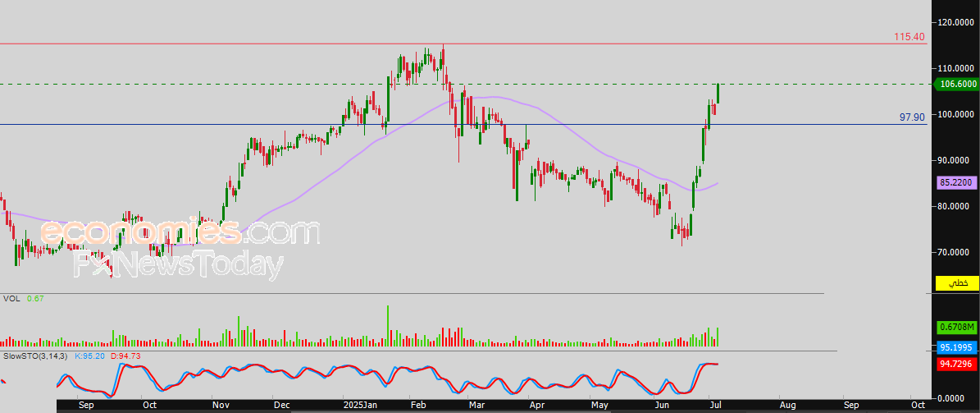The width and height of the screenshot is (980, 413).
Task: Click the Aug date axis label
Action: coord(787,406)
